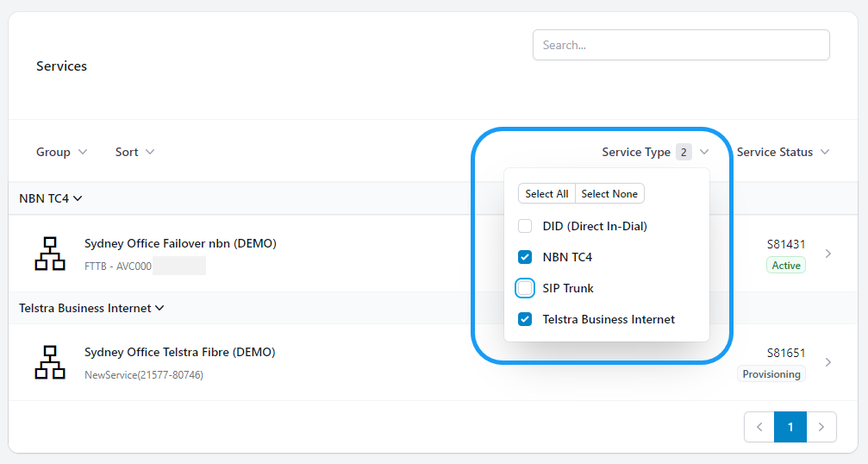Open the Group dropdown
Image resolution: width=868 pixels, height=464 pixels.
(x=61, y=152)
